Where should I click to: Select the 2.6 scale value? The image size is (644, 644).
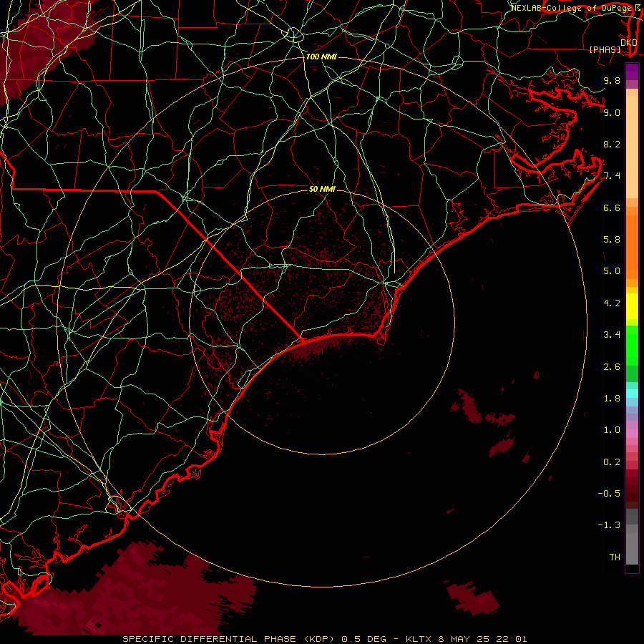point(612,367)
